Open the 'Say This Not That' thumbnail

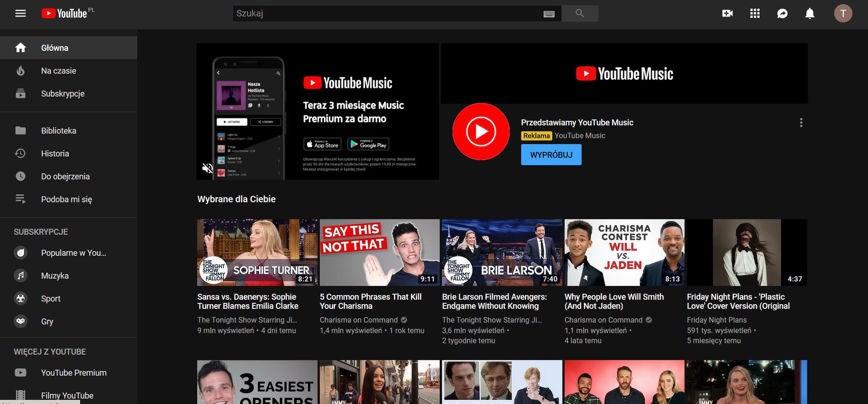pyautogui.click(x=379, y=253)
